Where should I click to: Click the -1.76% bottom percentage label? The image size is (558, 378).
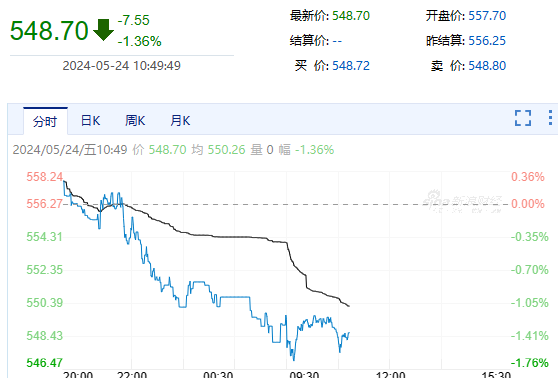coord(530,362)
